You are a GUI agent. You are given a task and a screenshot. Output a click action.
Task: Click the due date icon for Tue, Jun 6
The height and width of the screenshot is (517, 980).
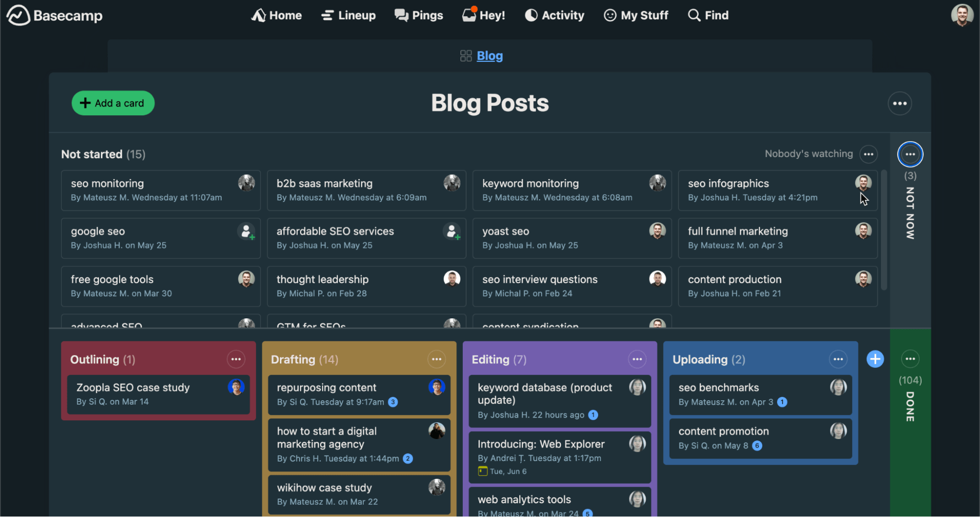(x=483, y=471)
